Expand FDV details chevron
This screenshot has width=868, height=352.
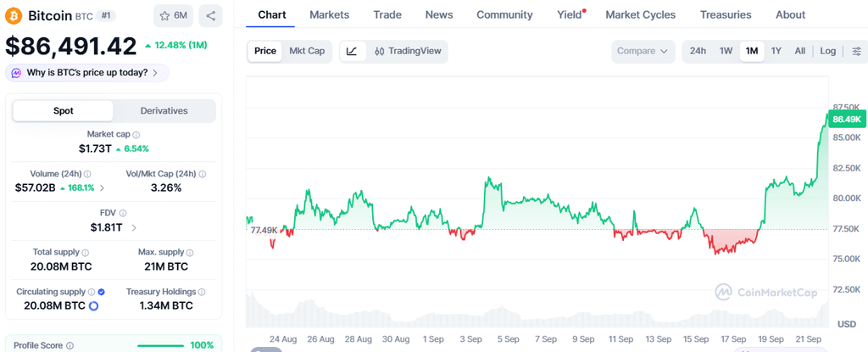pos(135,227)
